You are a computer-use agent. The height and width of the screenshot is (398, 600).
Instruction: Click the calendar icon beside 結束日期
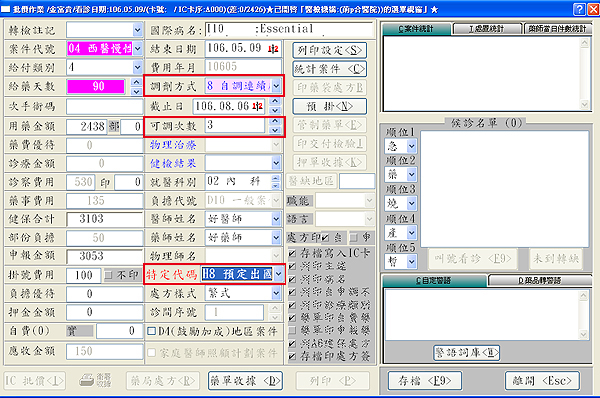(x=273, y=49)
